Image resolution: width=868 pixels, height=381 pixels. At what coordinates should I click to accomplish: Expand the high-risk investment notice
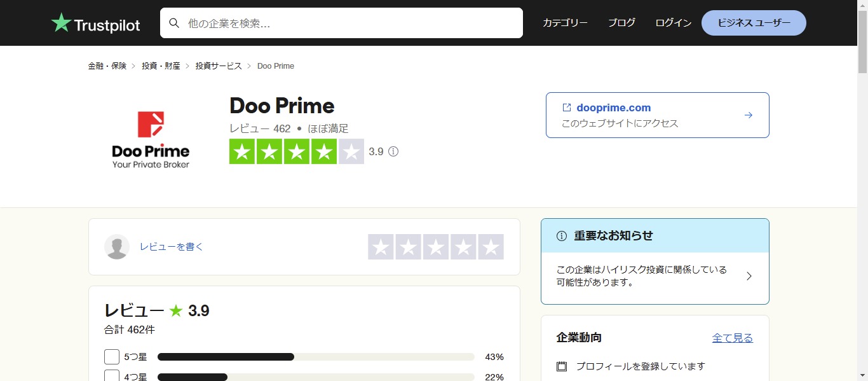click(749, 276)
